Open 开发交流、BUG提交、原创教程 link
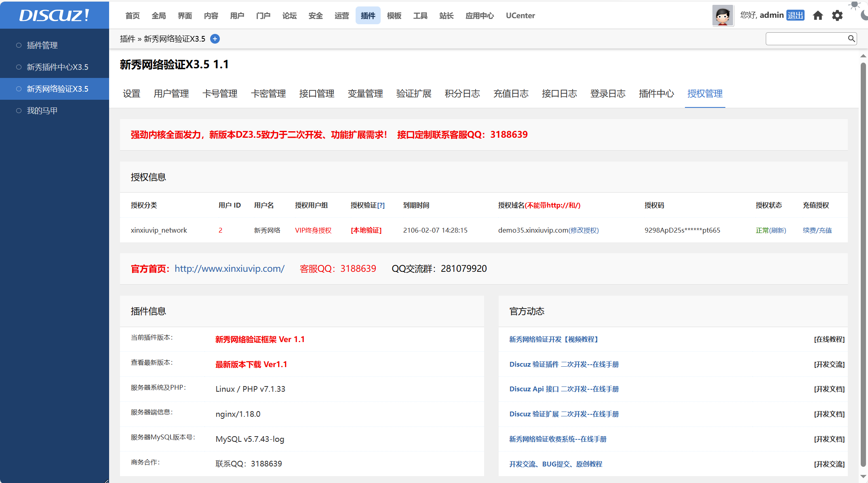Viewport: 868px width, 483px height. pos(556,464)
